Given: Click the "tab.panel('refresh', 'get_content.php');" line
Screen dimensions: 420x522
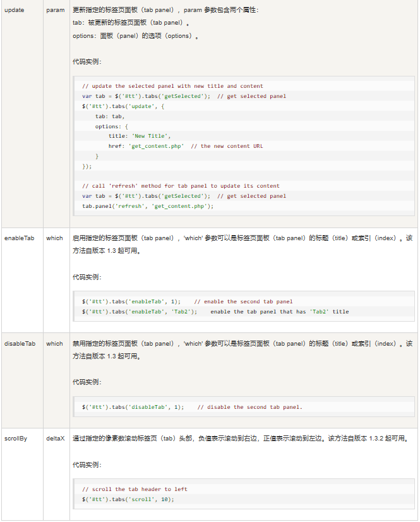Looking at the screenshot, I should pyautogui.click(x=148, y=206).
